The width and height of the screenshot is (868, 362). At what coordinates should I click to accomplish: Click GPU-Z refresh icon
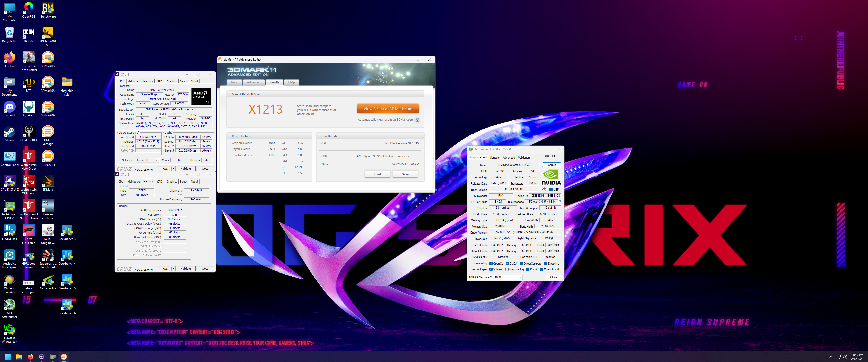point(553,156)
